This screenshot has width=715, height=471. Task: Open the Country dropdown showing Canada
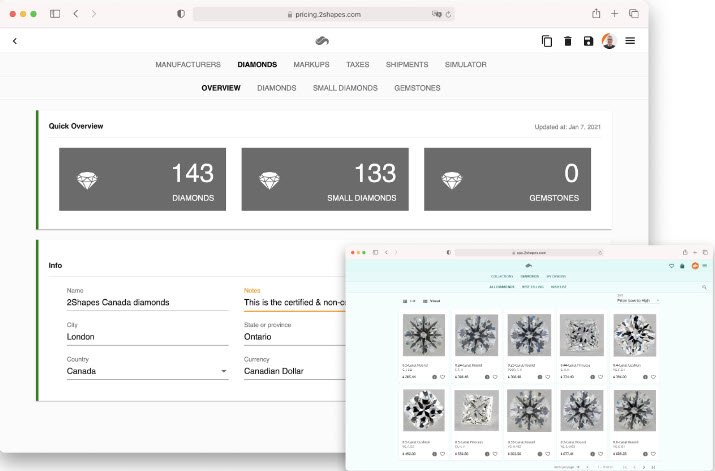pyautogui.click(x=147, y=371)
